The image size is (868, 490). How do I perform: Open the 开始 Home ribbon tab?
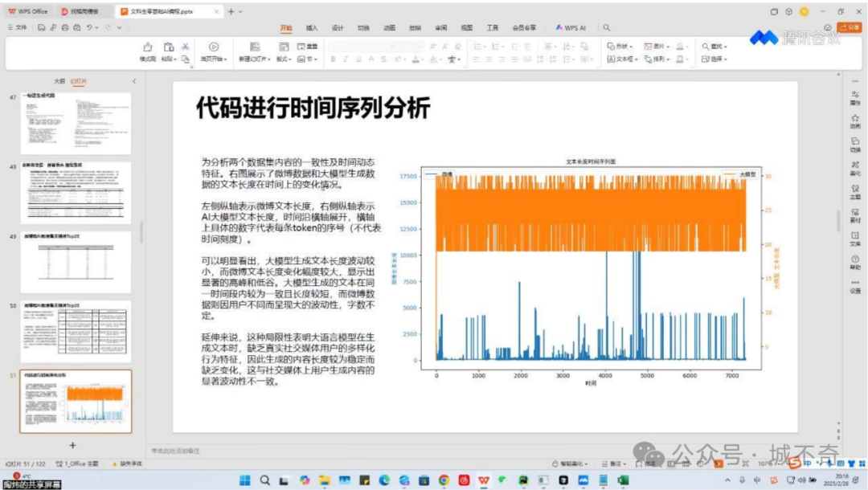pyautogui.click(x=285, y=27)
